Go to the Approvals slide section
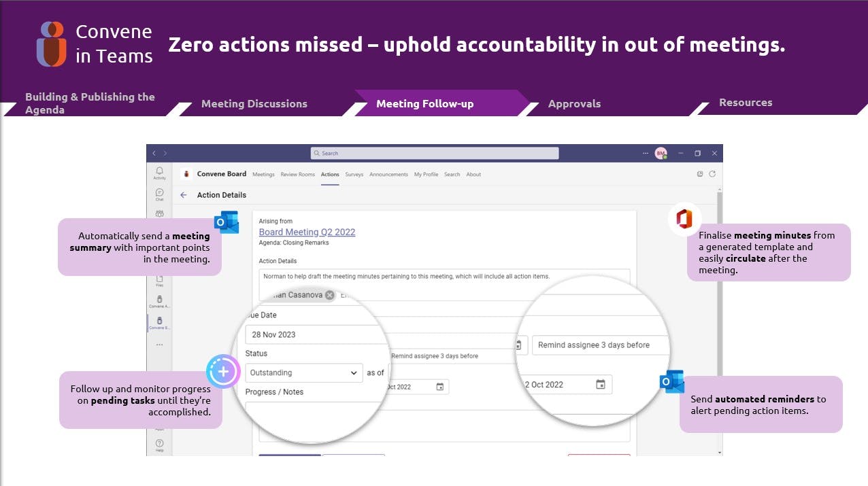Viewport: 868px width, 486px height. point(574,104)
